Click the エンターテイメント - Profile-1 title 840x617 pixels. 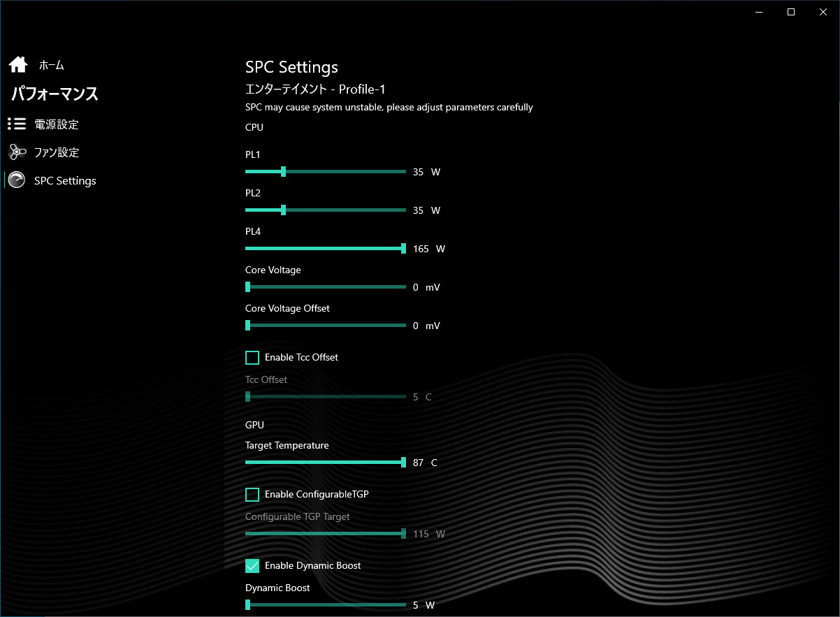tap(315, 89)
